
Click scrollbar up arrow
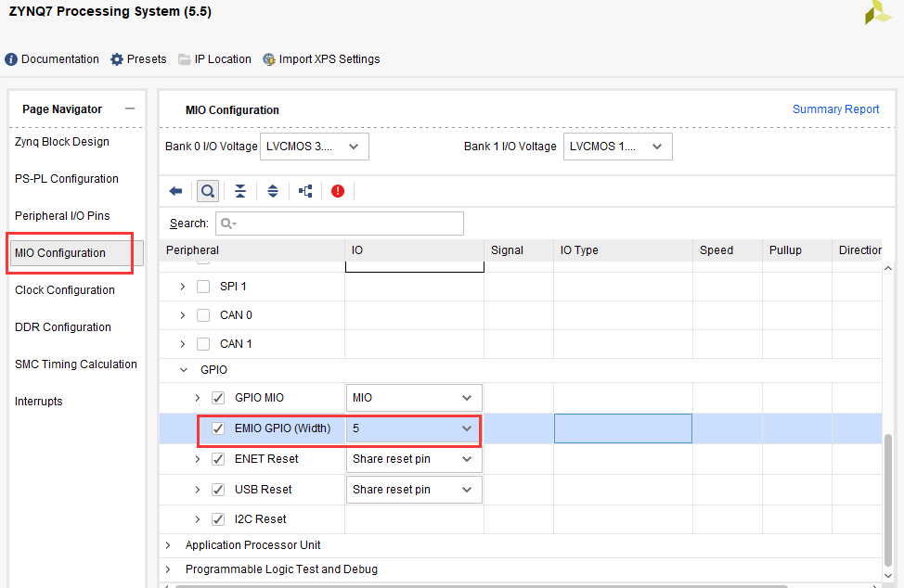tap(888, 268)
